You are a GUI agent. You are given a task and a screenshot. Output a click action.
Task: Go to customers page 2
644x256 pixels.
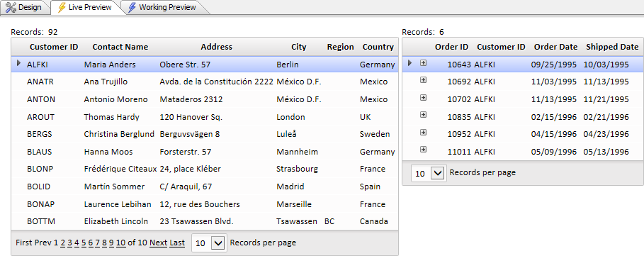[x=62, y=243]
